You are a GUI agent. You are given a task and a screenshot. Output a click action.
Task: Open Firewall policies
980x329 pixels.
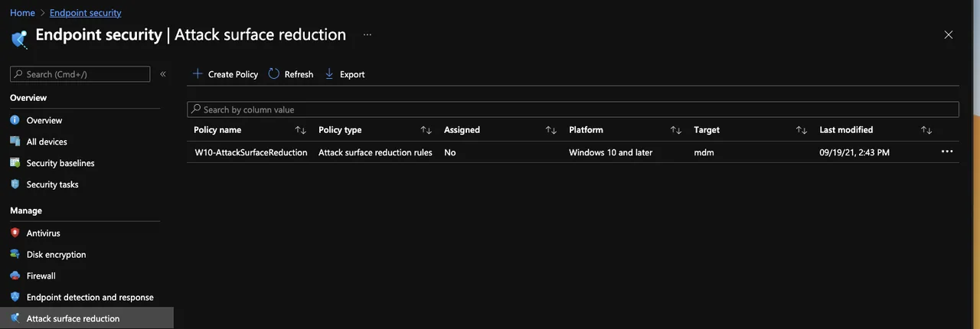pos(41,275)
